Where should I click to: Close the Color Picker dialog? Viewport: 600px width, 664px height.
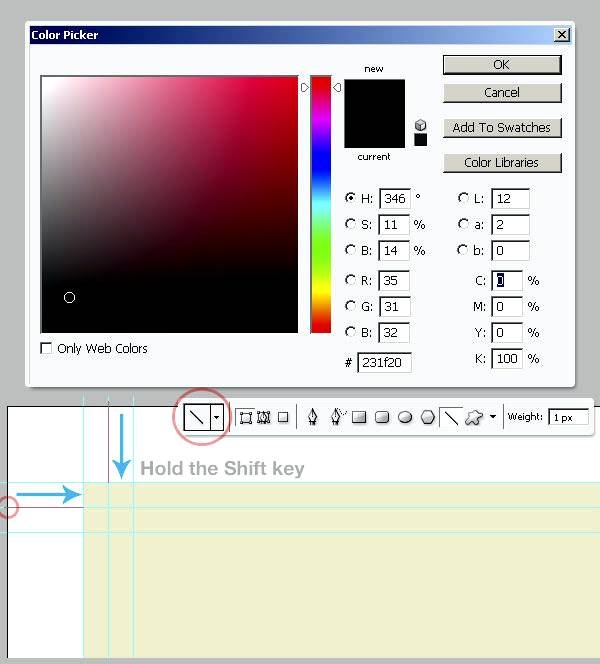pyautogui.click(x=562, y=35)
